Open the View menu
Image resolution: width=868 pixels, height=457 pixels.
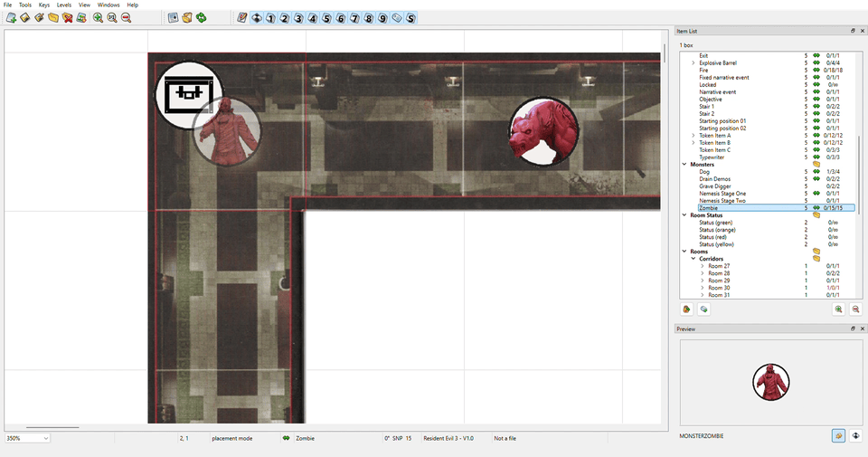pyautogui.click(x=84, y=5)
